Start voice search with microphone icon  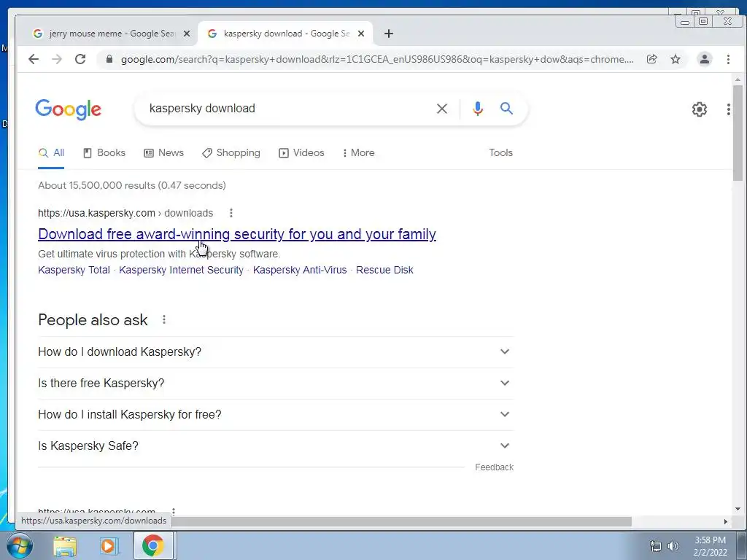(477, 109)
